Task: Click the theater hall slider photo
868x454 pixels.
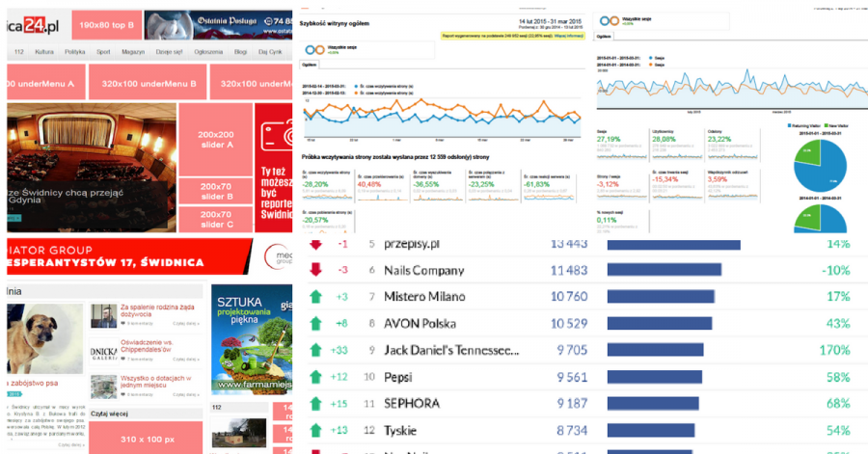Action: [92, 167]
